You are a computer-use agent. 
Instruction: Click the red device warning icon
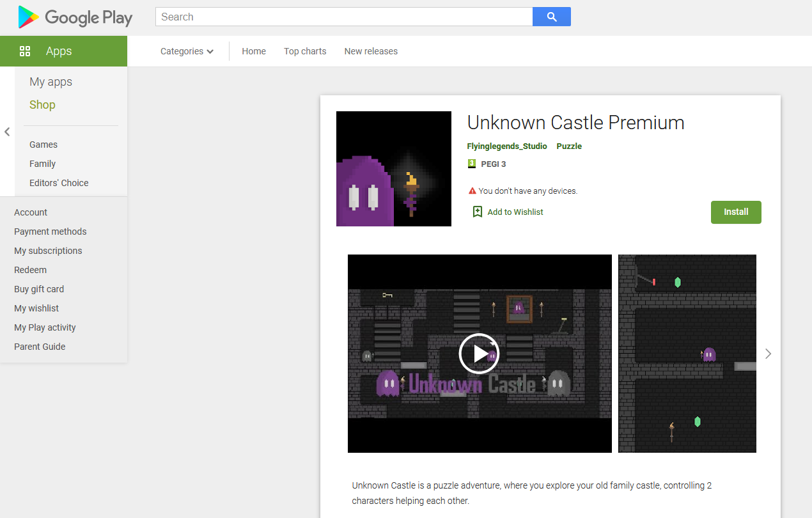tap(472, 191)
